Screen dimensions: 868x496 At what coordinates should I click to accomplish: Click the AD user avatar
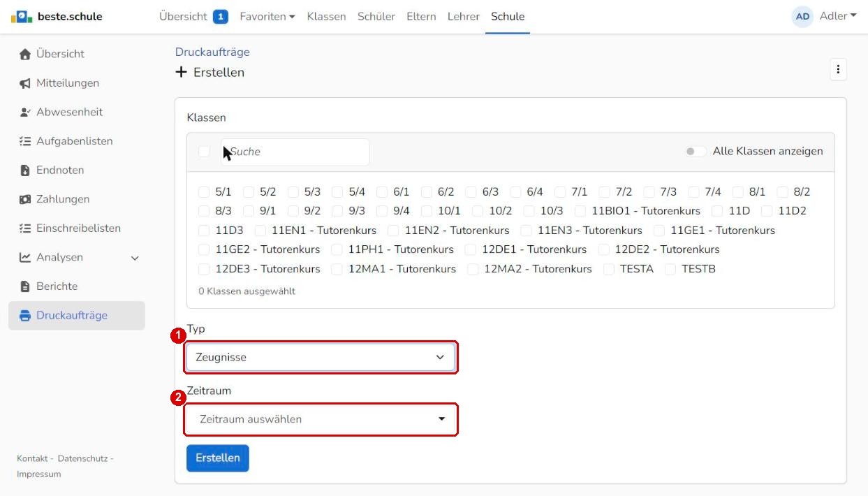tap(802, 17)
